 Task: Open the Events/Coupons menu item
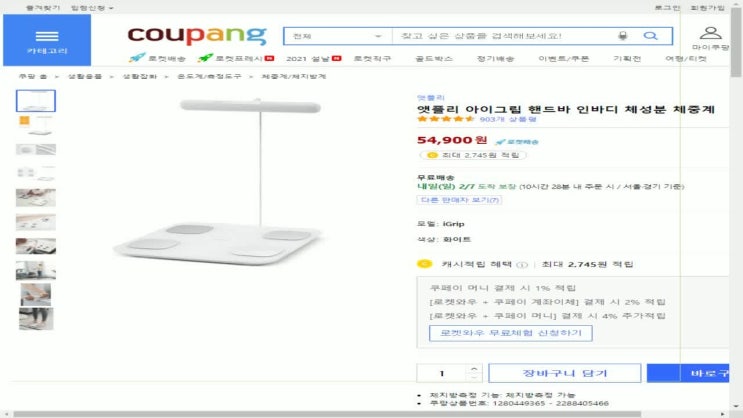pyautogui.click(x=563, y=58)
